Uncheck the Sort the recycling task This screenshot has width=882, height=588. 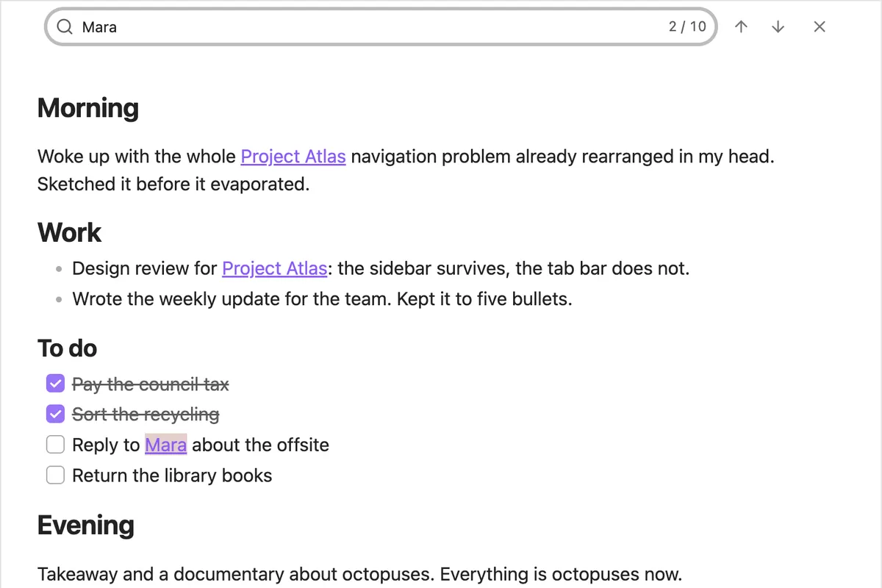[x=55, y=415]
